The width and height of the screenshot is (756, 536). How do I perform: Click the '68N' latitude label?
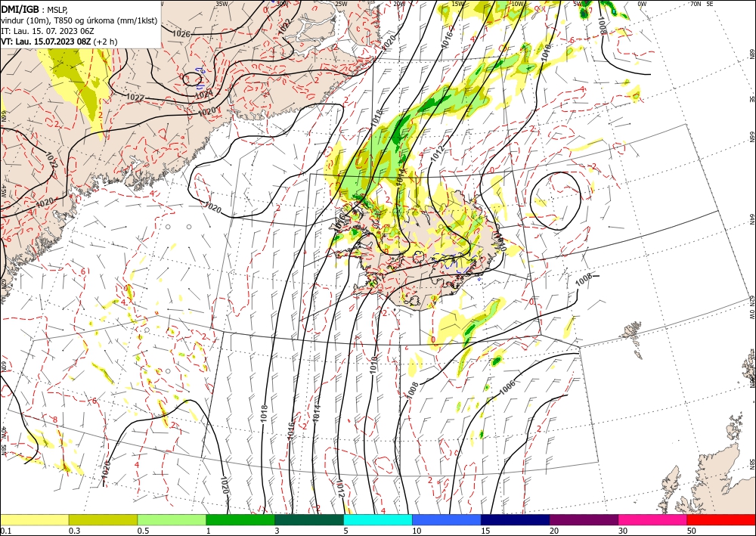[x=751, y=54]
